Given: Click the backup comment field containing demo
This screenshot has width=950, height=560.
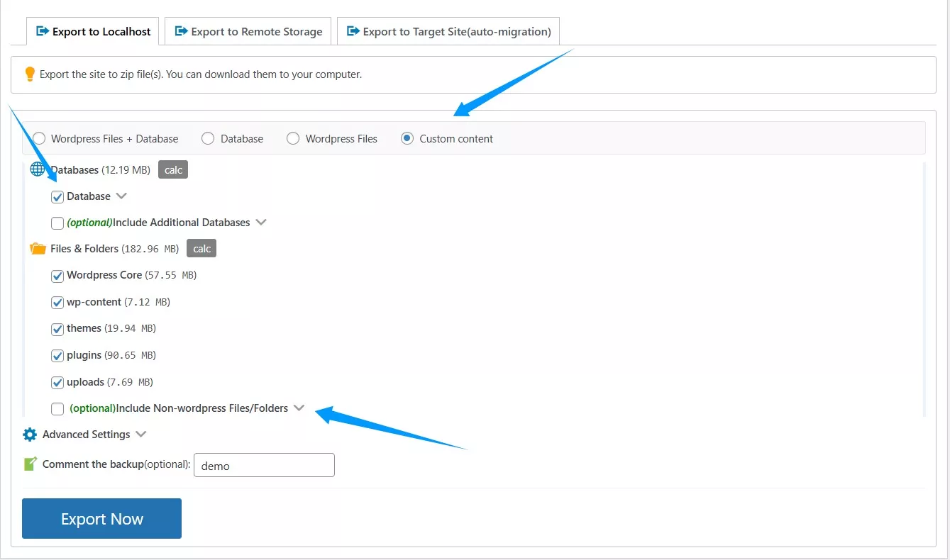Looking at the screenshot, I should coord(263,465).
